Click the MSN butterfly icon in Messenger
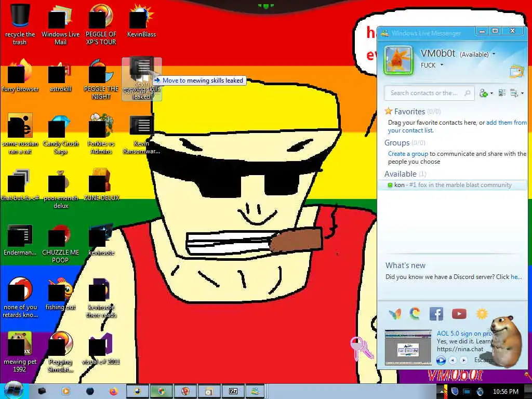The height and width of the screenshot is (399, 532). tap(395, 314)
